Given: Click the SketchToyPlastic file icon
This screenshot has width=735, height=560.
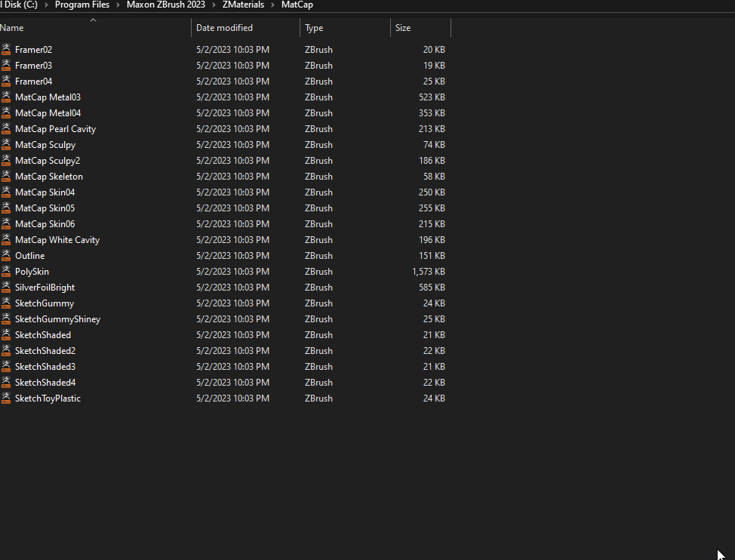Looking at the screenshot, I should [x=6, y=398].
